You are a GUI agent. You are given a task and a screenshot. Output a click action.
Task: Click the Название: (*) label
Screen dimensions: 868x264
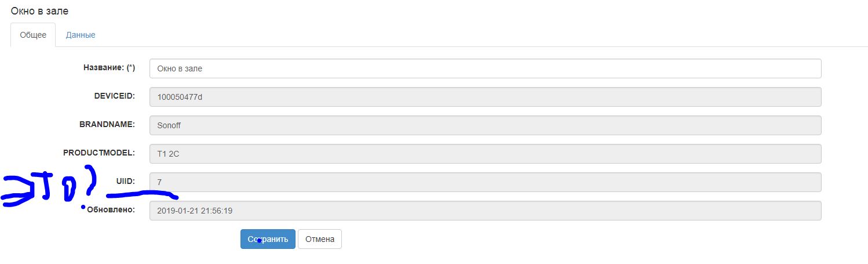[109, 67]
